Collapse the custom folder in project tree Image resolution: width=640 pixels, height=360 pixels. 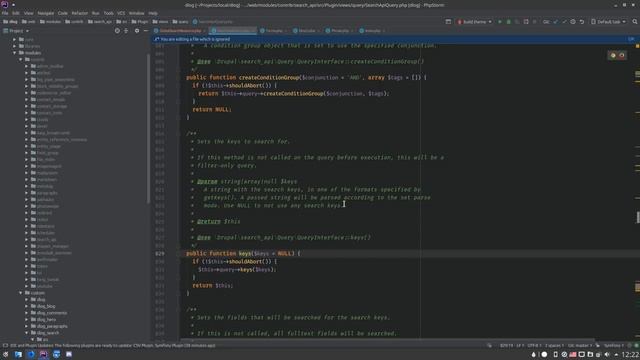[21, 293]
